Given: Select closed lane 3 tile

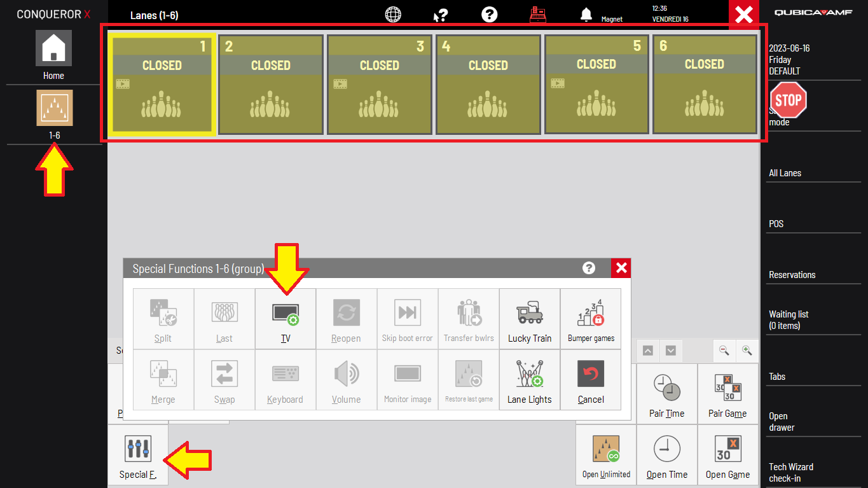Looking at the screenshot, I should pos(380,85).
